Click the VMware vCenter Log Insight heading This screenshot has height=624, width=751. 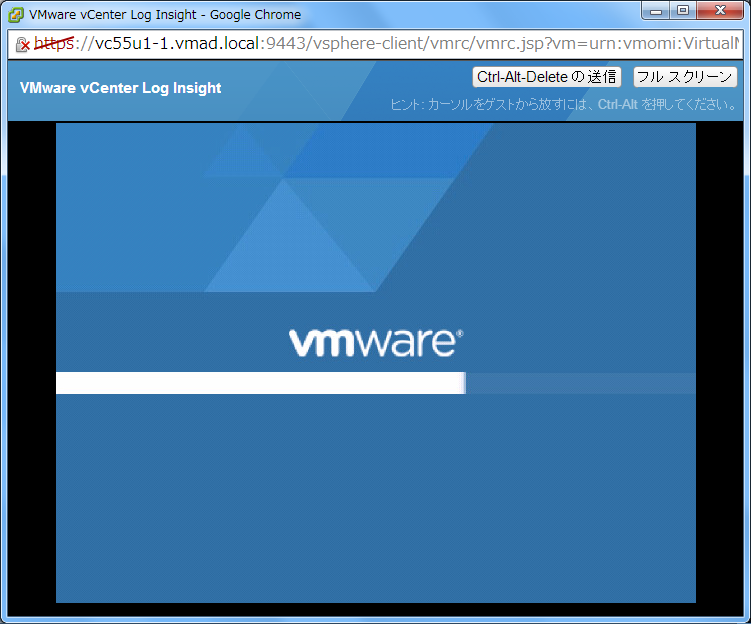[120, 88]
